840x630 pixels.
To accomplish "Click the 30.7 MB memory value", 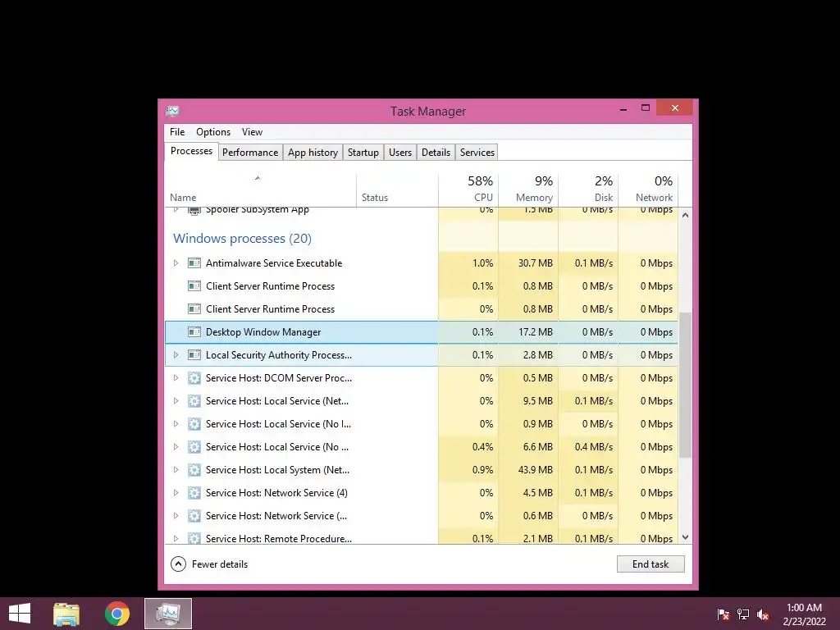I will point(535,263).
